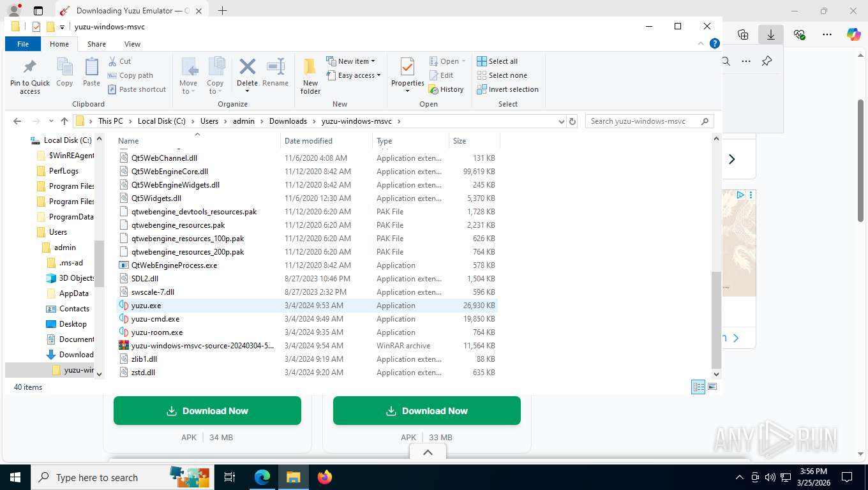The image size is (868, 490).
Task: Go up one folder level arrow
Action: (x=64, y=121)
